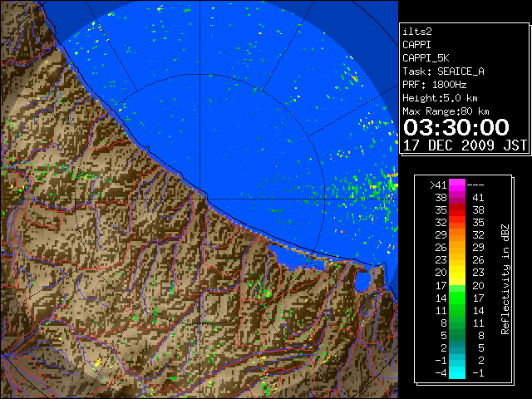Pick the cyan legend band beside -4

[x=457, y=373]
